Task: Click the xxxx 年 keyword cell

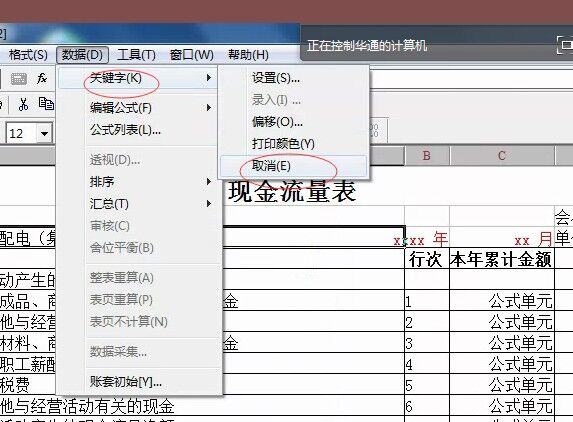Action: pyautogui.click(x=420, y=240)
